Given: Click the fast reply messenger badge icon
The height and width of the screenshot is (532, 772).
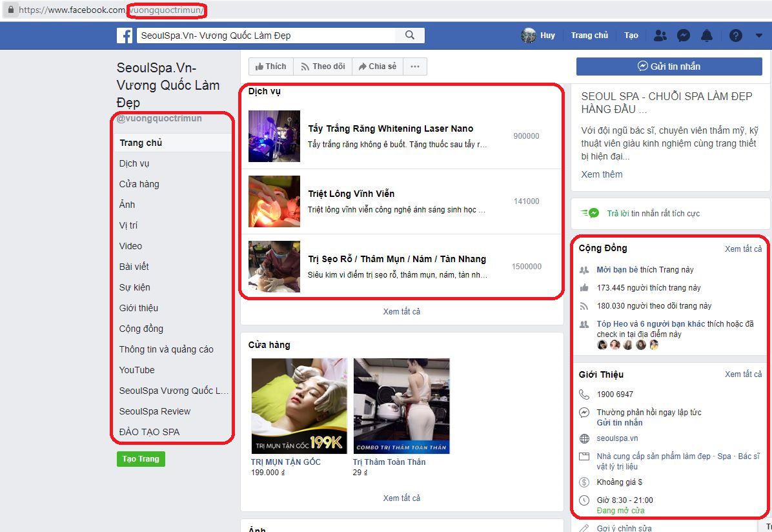Looking at the screenshot, I should (590, 213).
